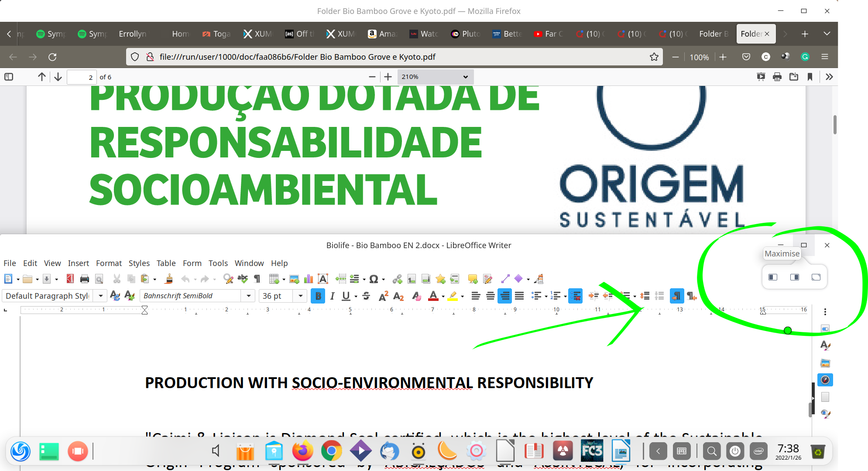868x471 pixels.
Task: Click the Clone Formatting paintbrush icon
Action: (x=169, y=279)
